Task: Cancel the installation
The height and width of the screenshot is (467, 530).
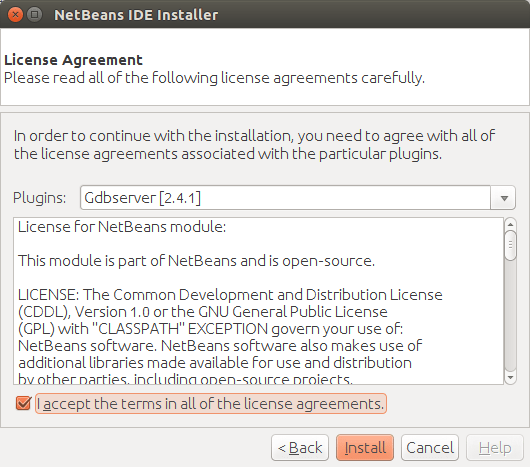Action: pyautogui.click(x=430, y=448)
